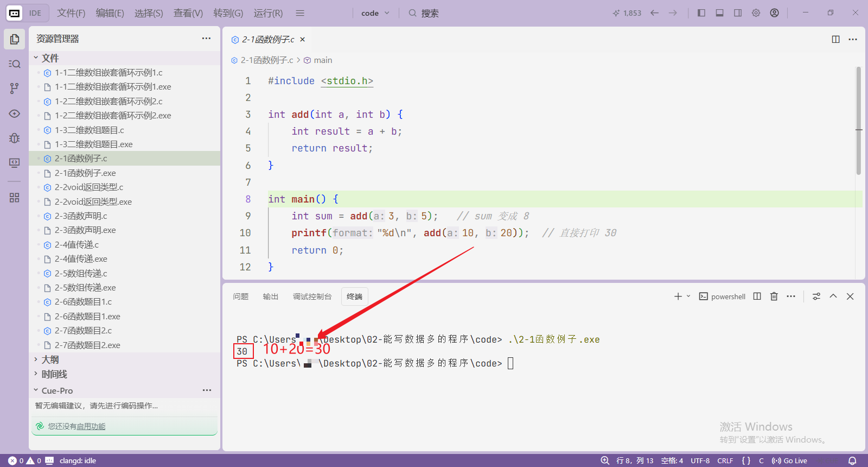Image resolution: width=868 pixels, height=467 pixels.
Task: Open the account profile icon
Action: (x=774, y=13)
